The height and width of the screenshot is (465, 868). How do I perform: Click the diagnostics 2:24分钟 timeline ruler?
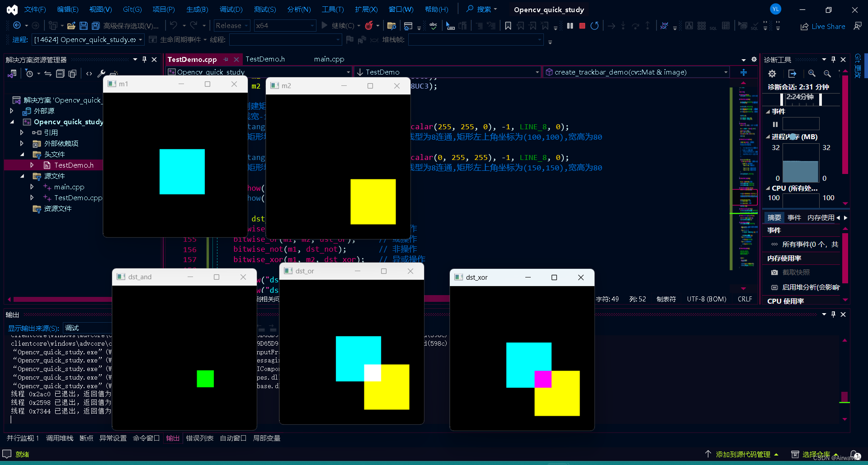click(x=800, y=97)
